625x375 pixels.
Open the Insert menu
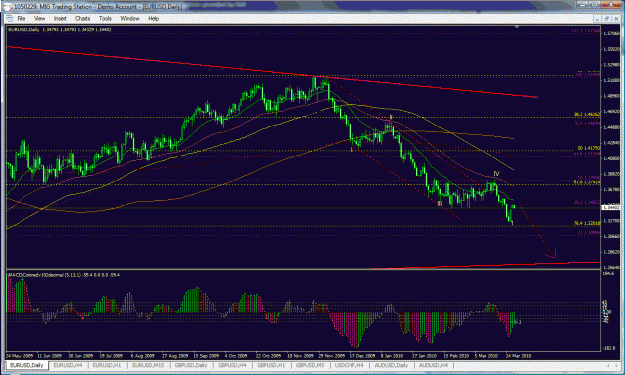[60, 18]
